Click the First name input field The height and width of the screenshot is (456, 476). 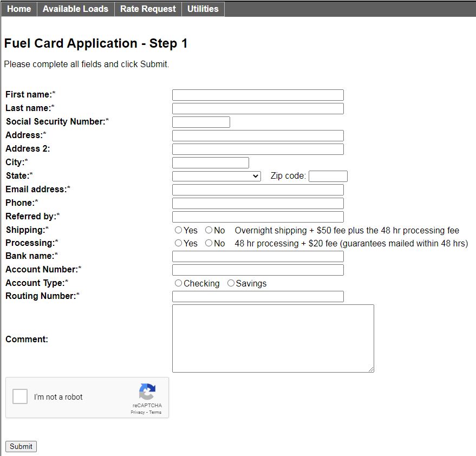click(257, 94)
